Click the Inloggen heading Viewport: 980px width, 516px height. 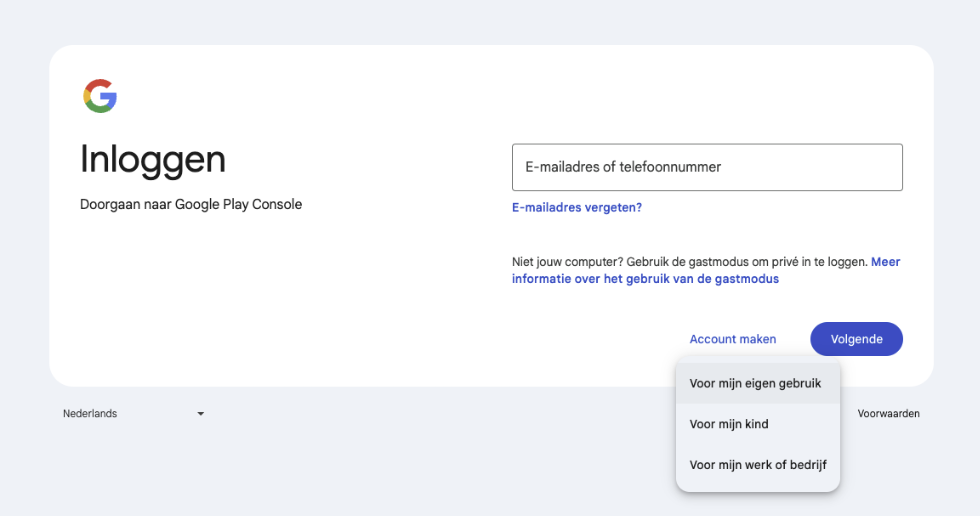[x=153, y=159]
